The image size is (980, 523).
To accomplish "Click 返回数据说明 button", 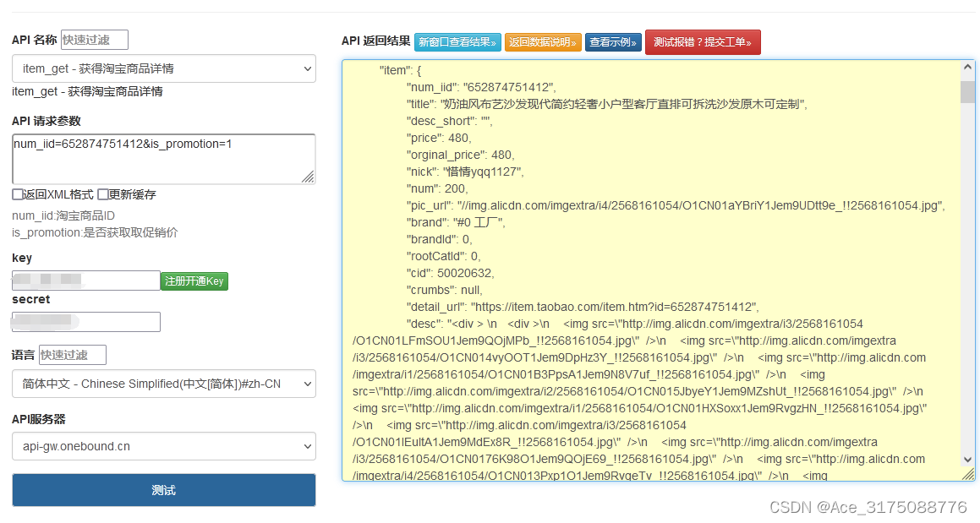I will pos(543,42).
